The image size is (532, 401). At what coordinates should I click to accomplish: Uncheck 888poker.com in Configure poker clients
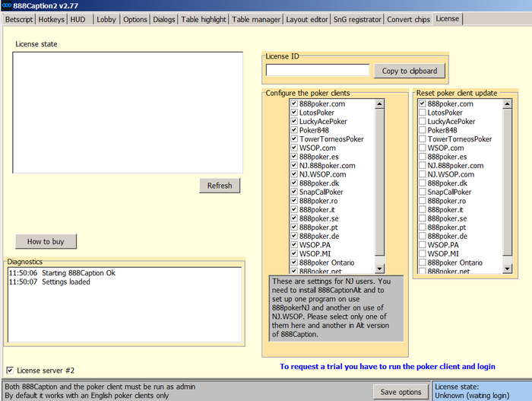pos(294,103)
